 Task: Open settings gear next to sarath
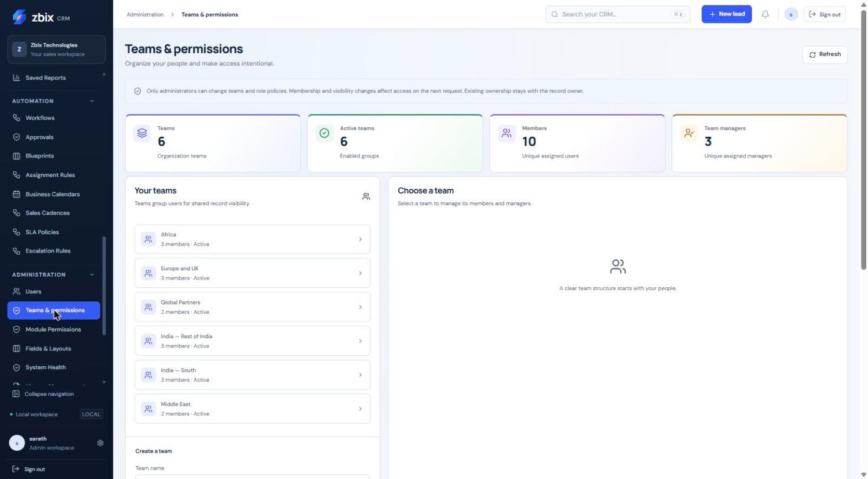tap(100, 443)
